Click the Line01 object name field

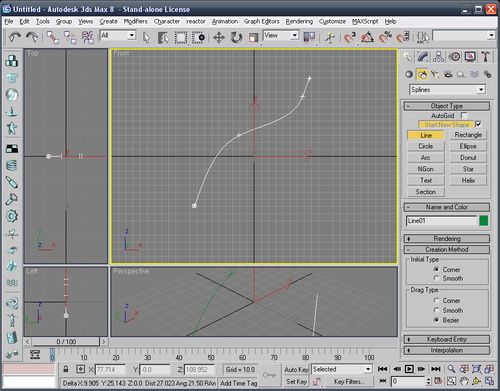coord(442,221)
